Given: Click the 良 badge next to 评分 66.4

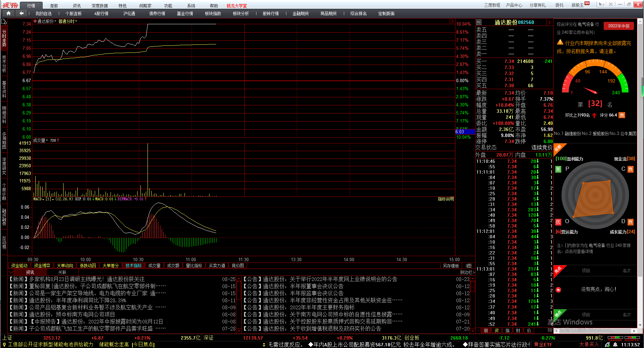Looking at the screenshot, I should 622,115.
